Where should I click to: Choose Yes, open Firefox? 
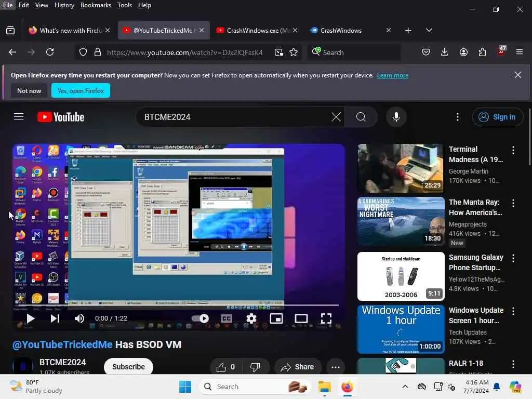(x=81, y=90)
